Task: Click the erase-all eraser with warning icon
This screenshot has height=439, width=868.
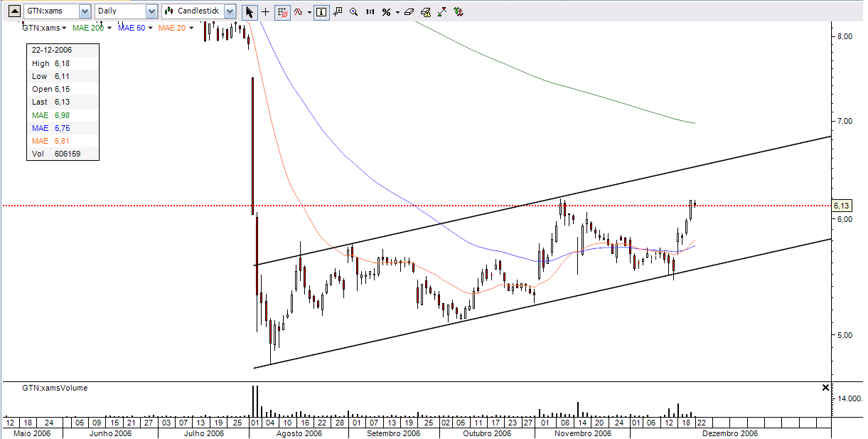Action: coord(425,12)
